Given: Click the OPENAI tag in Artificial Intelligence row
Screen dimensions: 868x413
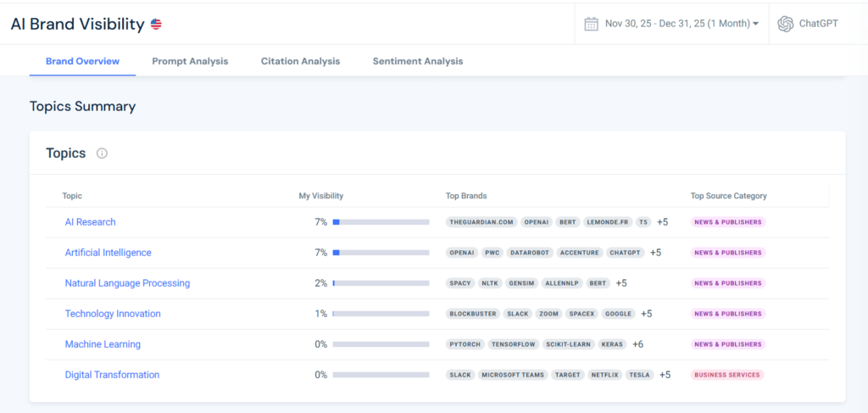Looking at the screenshot, I should point(462,253).
